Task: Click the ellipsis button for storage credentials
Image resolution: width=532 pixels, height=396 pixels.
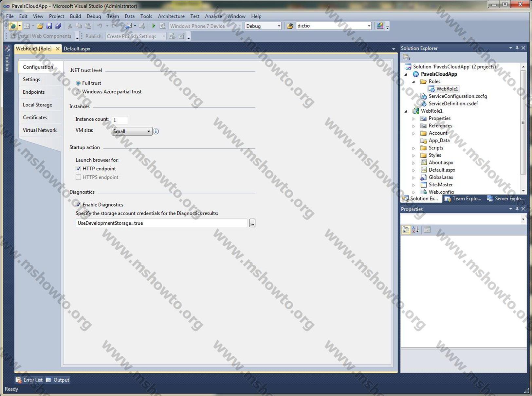Action: click(252, 223)
